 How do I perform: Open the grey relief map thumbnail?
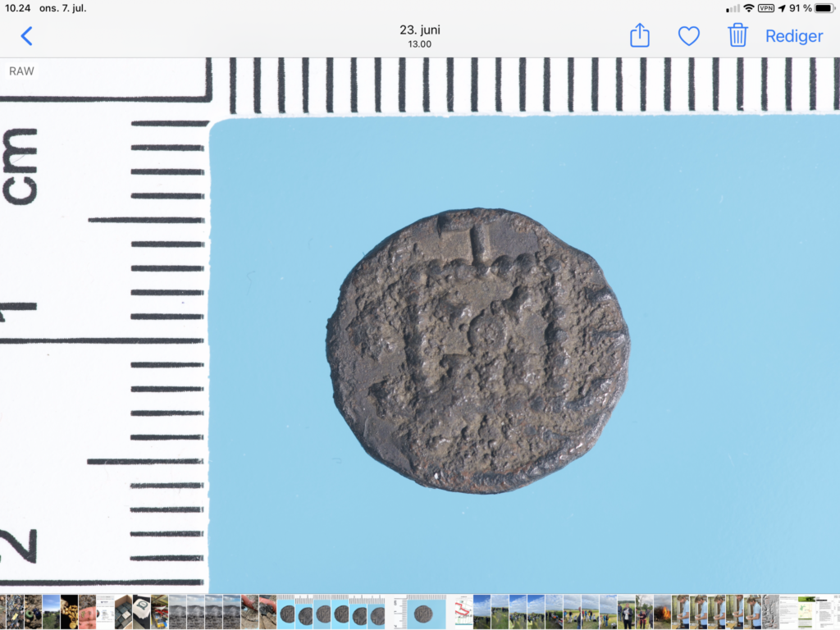(770, 612)
